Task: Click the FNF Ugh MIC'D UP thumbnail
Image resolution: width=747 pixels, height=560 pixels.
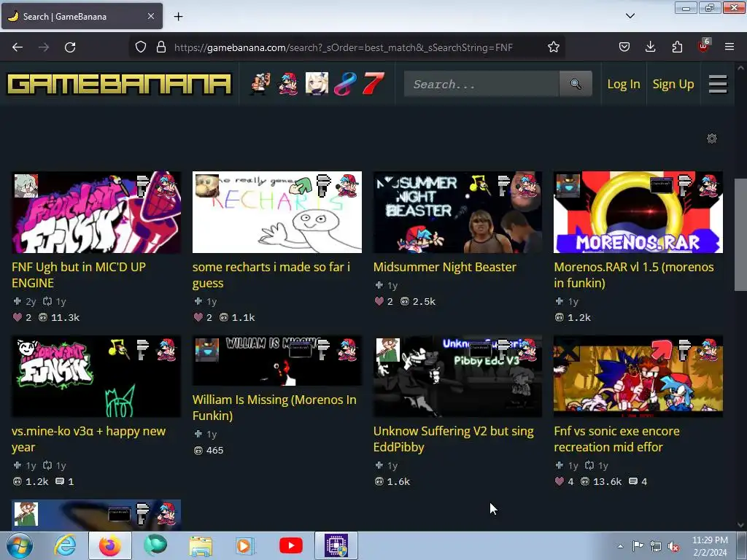Action: tap(96, 212)
